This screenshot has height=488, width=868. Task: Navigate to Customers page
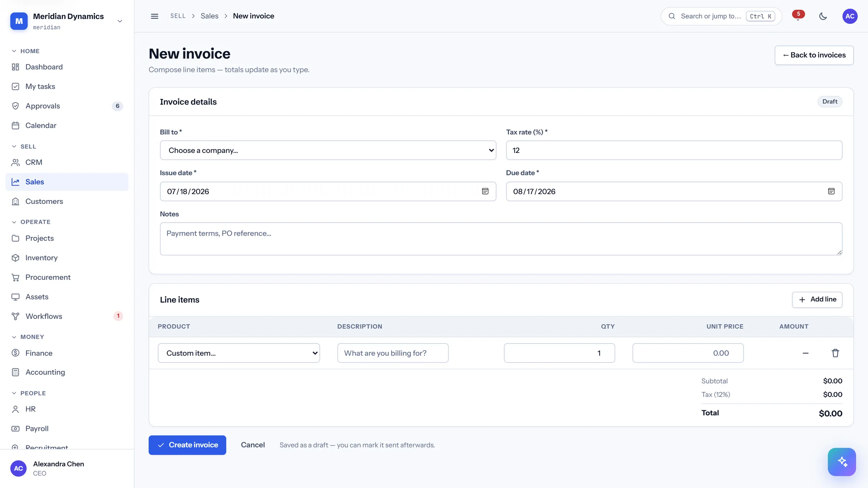[67, 201]
